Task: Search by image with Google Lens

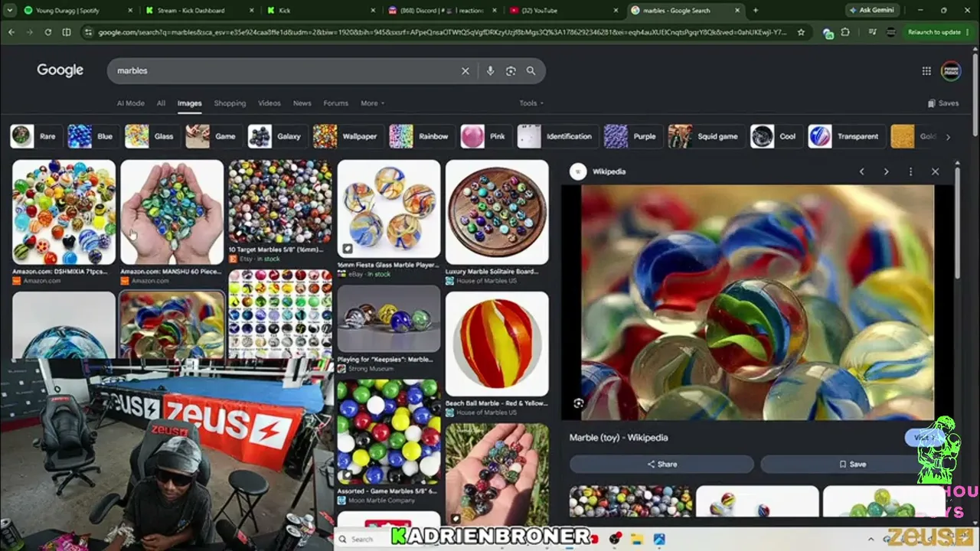Action: point(511,70)
